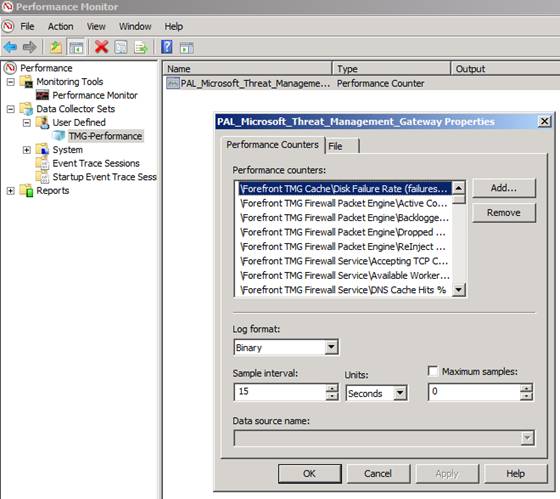The width and height of the screenshot is (560, 499).
Task: Click the Maximum samples value field
Action: tap(474, 391)
